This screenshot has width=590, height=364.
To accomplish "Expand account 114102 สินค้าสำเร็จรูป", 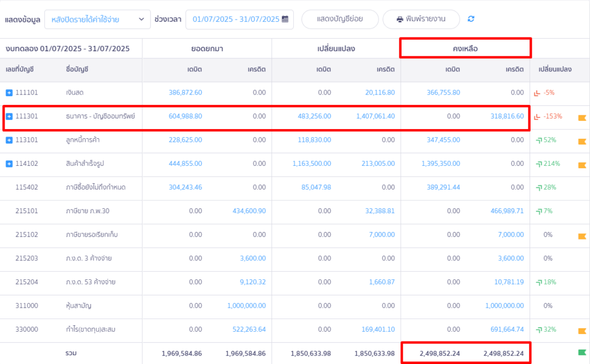I will click(x=9, y=164).
